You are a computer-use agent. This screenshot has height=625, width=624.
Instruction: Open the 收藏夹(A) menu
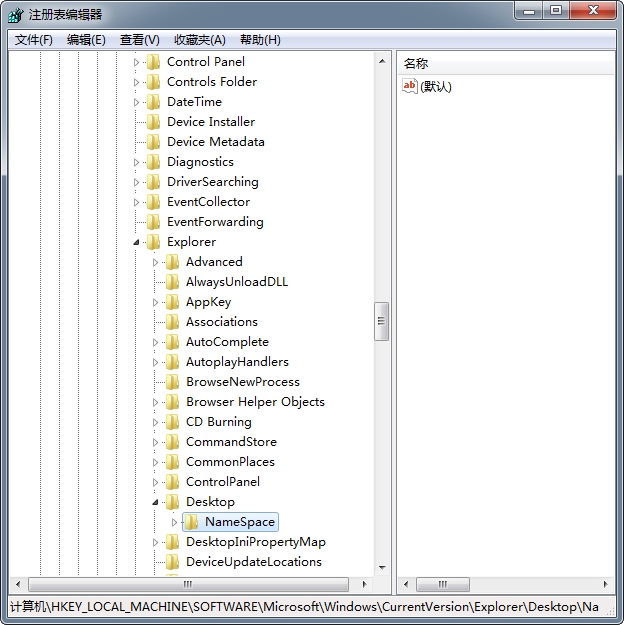click(x=200, y=40)
